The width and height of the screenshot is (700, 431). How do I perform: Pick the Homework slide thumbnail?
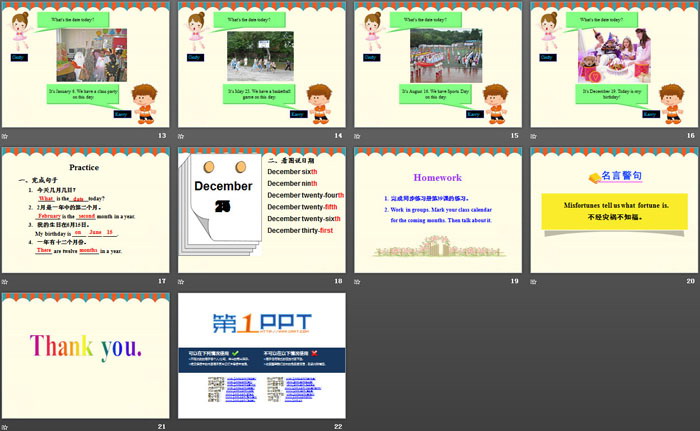coord(437,211)
